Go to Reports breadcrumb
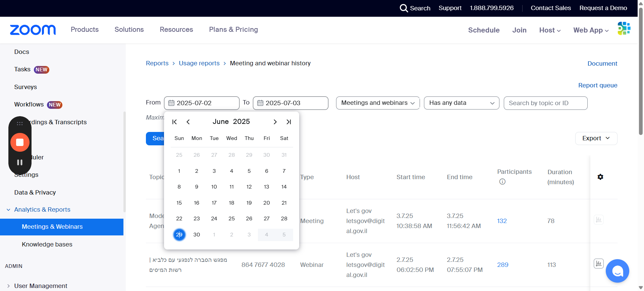The height and width of the screenshot is (291, 644). click(157, 63)
